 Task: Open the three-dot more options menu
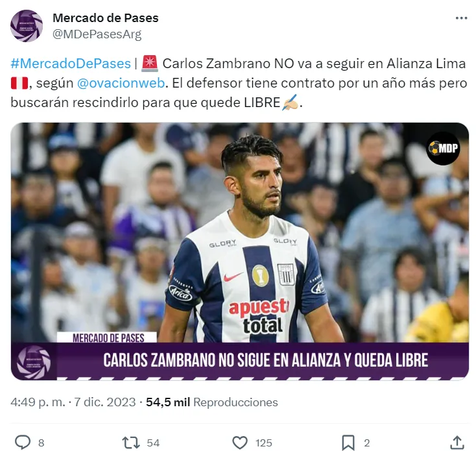point(461,18)
